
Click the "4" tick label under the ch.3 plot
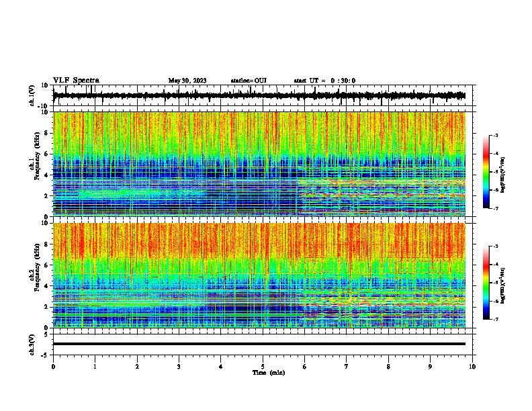coord(221,367)
